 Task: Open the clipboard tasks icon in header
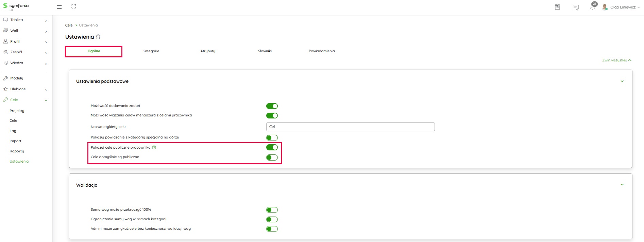557,7
